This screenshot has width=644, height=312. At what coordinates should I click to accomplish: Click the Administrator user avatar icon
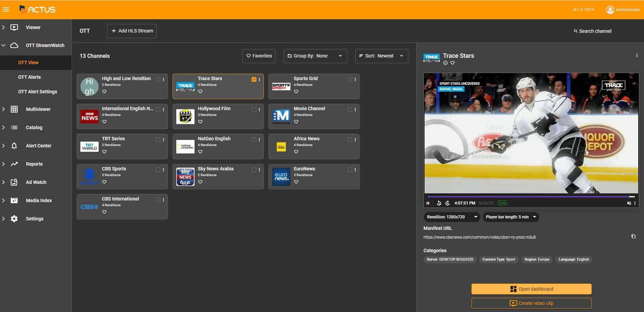pos(610,10)
